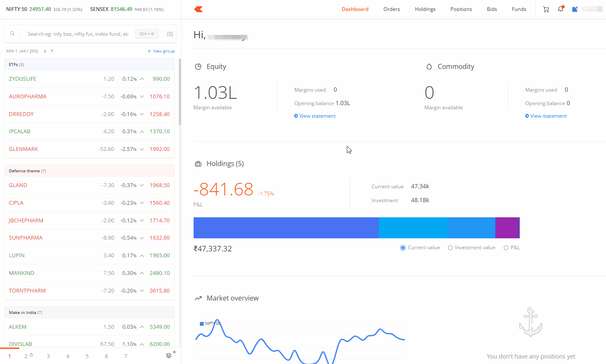Click the profile avatar icon
606x364 pixels.
pos(575,9)
